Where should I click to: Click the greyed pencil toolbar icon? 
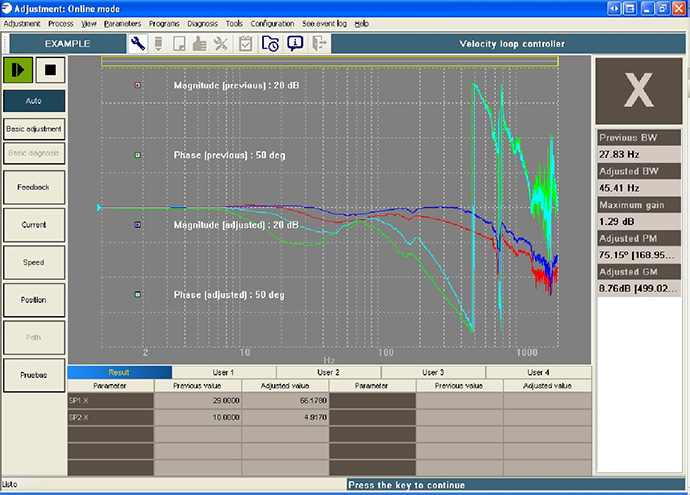tap(159, 44)
